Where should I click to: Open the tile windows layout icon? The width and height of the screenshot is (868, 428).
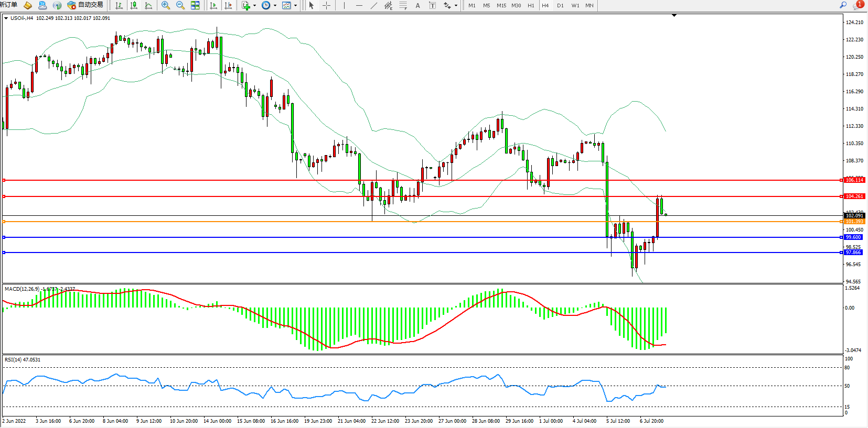pyautogui.click(x=195, y=5)
